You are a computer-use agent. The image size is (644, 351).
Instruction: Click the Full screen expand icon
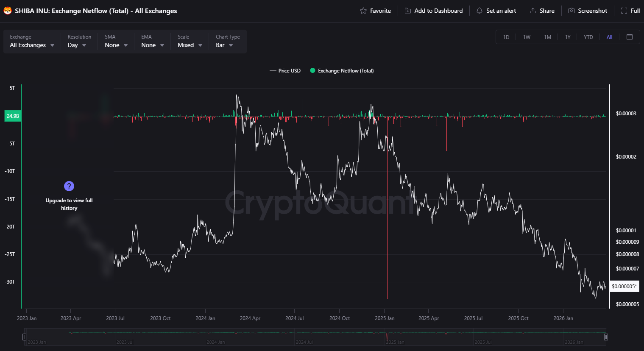point(624,11)
